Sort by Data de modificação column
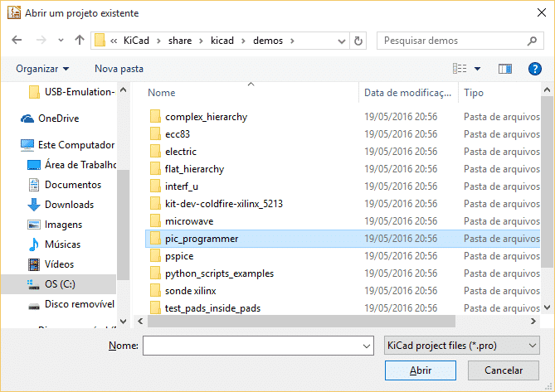The image size is (555, 392). tap(408, 93)
